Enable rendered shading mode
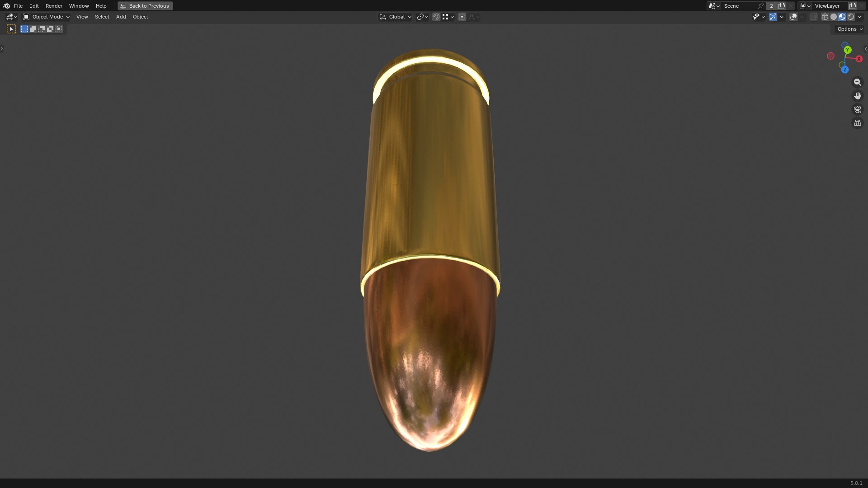868x488 pixels. (851, 17)
